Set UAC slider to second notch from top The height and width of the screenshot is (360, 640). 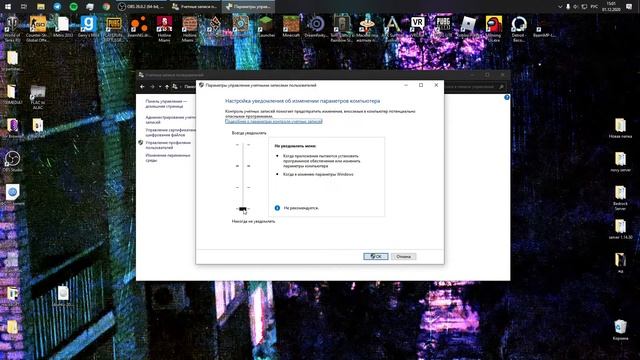[x=243, y=166]
